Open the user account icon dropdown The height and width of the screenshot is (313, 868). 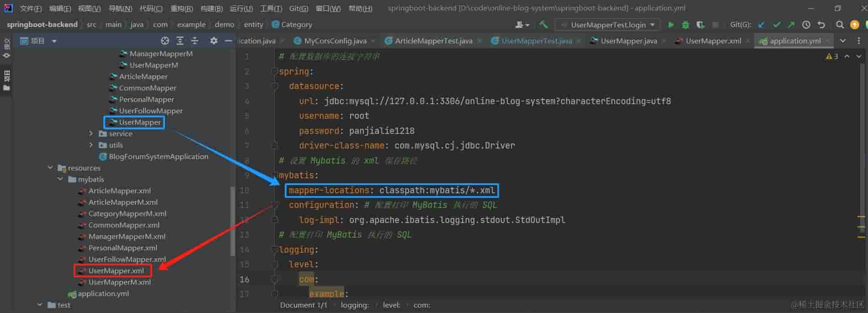click(x=522, y=25)
